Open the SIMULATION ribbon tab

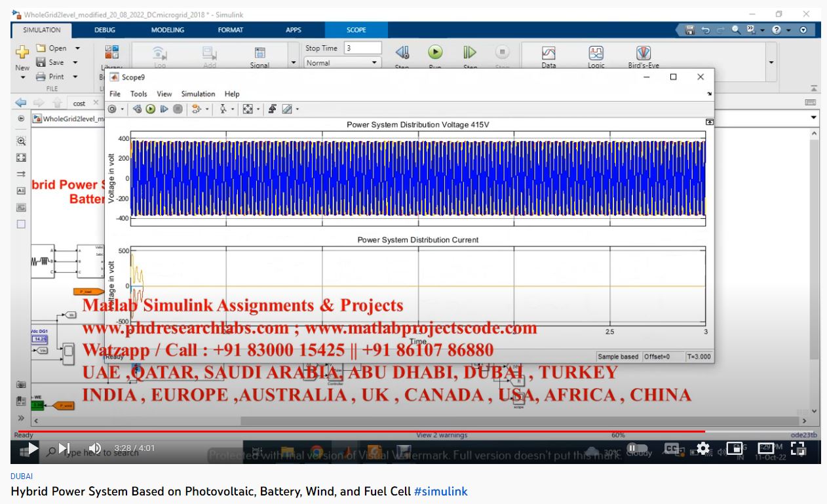click(x=42, y=29)
